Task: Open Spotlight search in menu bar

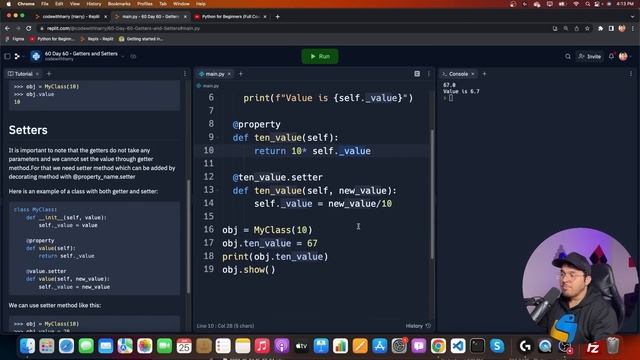Action: tap(587, 4)
